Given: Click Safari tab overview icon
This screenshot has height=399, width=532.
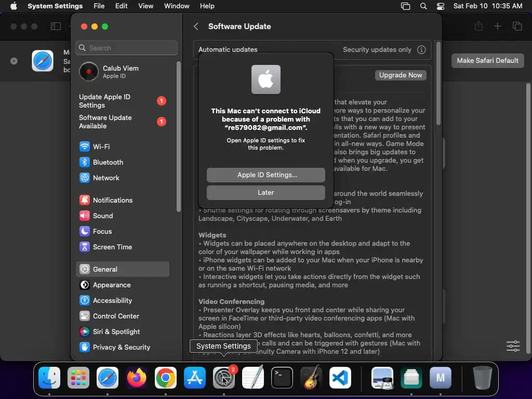Looking at the screenshot, I should click(x=517, y=26).
